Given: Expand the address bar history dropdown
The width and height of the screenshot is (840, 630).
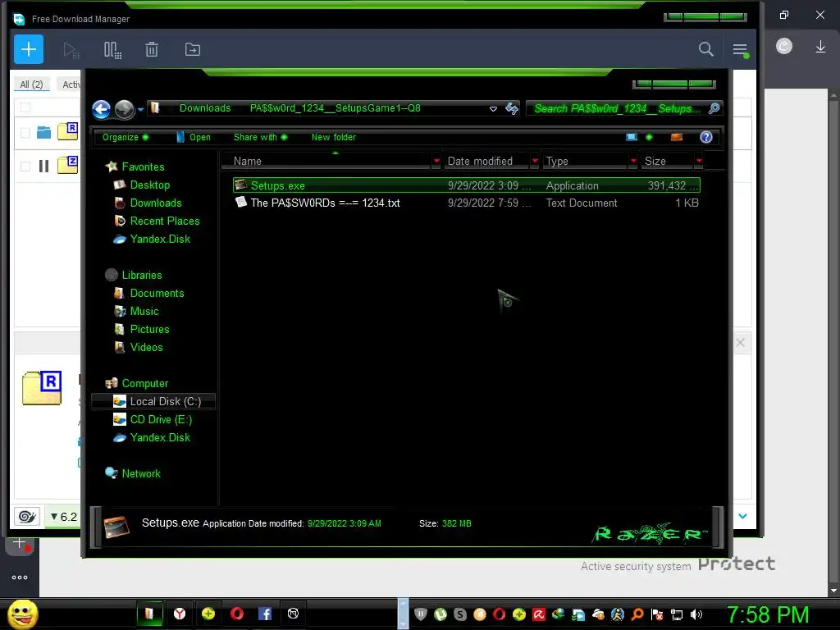Looking at the screenshot, I should click(x=493, y=109).
